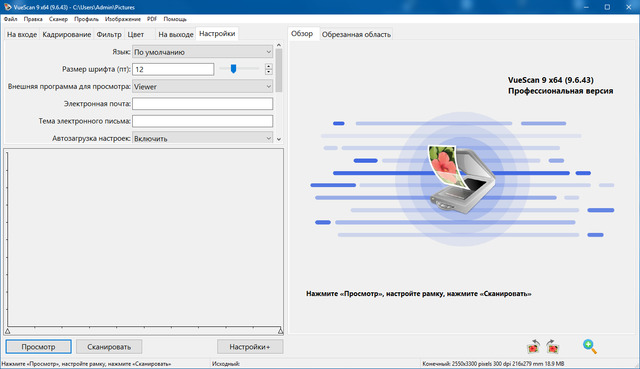Click the VueScan app icon in title bar
The image size is (640, 369).
pos(7,7)
